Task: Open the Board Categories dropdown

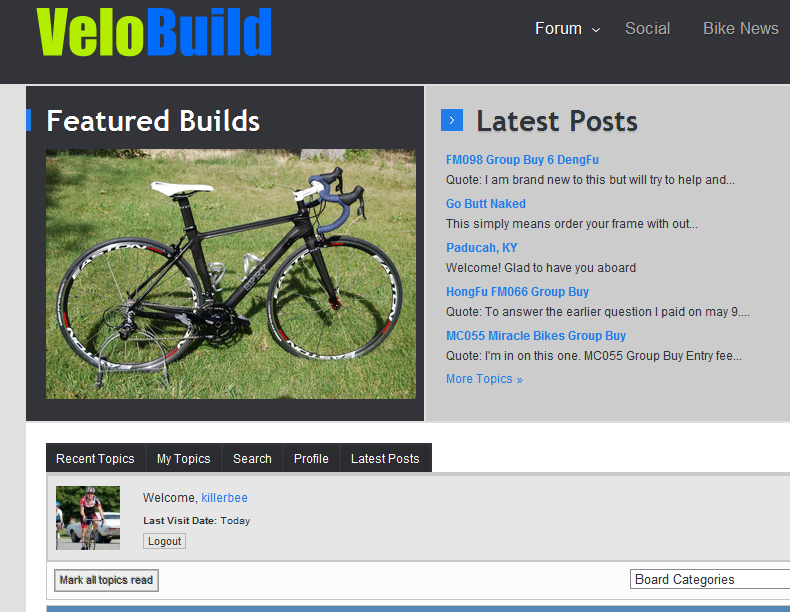Action: point(710,579)
